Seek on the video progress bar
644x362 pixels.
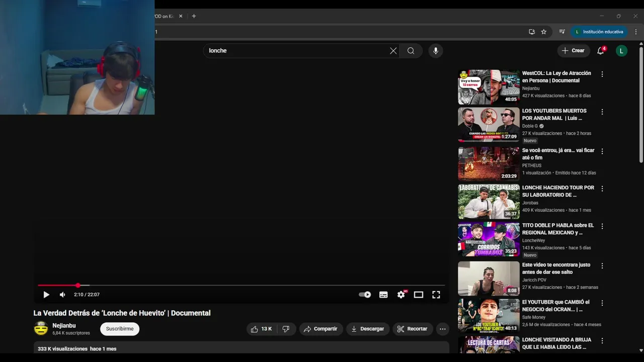(x=242, y=285)
